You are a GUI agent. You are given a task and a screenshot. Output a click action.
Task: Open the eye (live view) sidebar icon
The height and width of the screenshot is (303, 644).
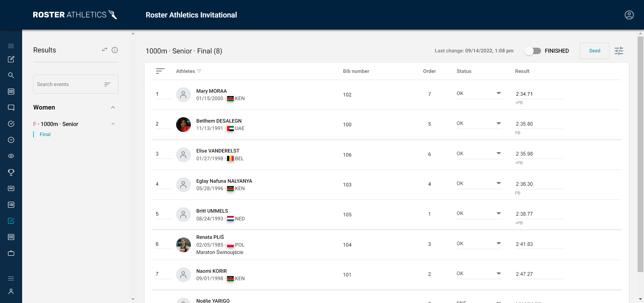11,156
